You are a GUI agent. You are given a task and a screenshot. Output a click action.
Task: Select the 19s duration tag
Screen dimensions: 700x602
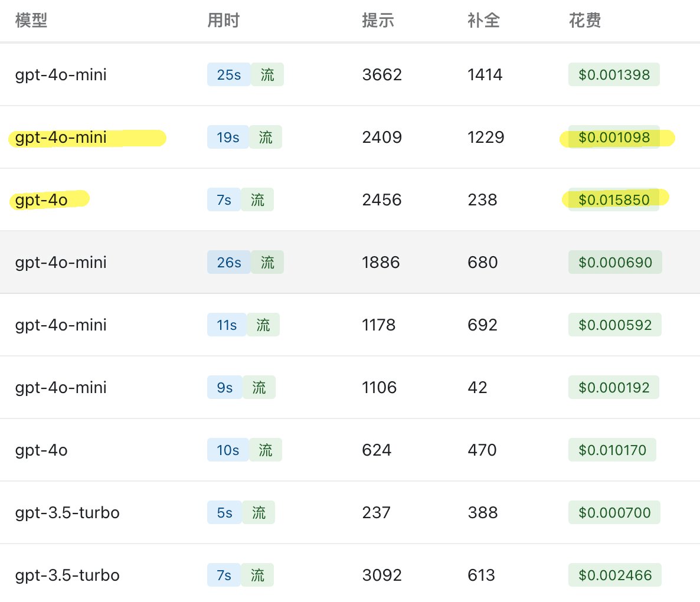tap(228, 137)
